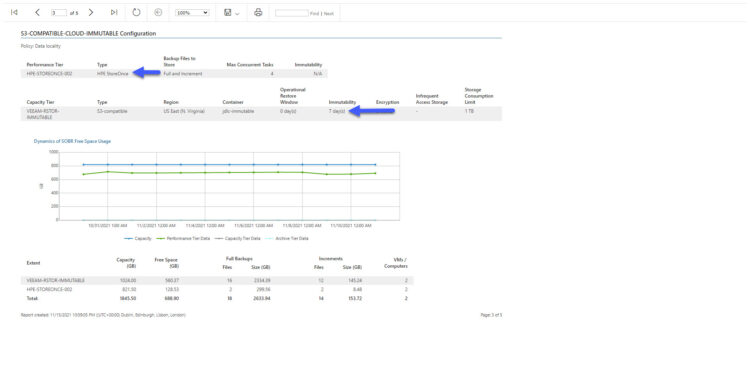Refresh the report

[x=136, y=12]
